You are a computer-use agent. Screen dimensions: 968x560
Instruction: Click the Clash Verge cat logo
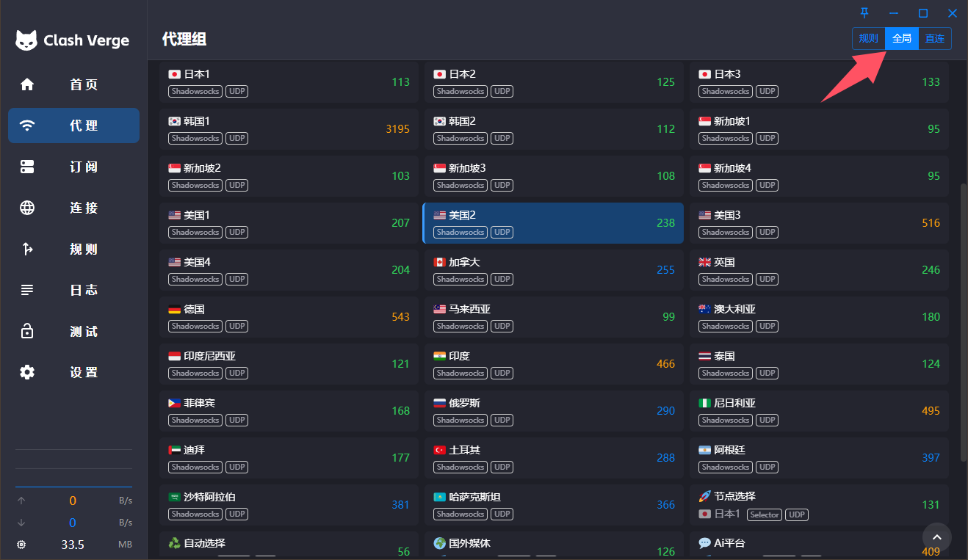tap(26, 40)
